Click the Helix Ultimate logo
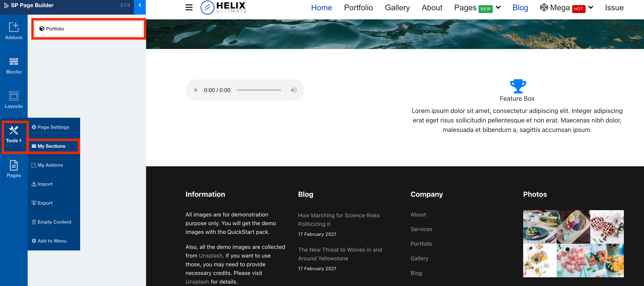This screenshot has height=286, width=644. [223, 8]
